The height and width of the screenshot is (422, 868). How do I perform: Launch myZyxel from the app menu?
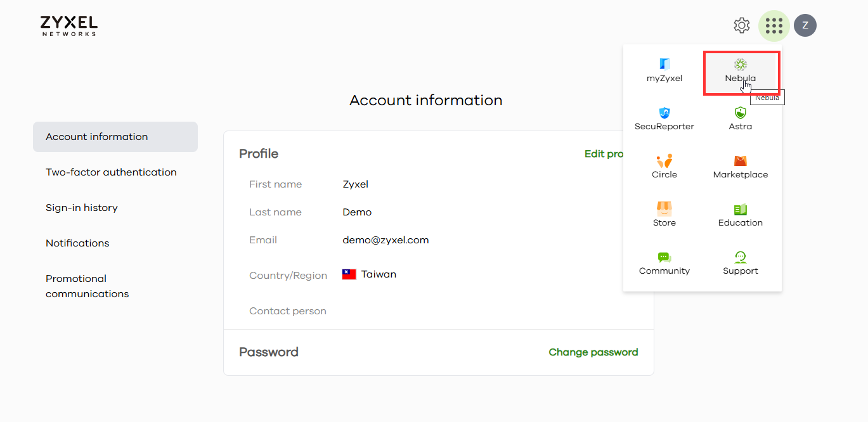[x=664, y=65]
